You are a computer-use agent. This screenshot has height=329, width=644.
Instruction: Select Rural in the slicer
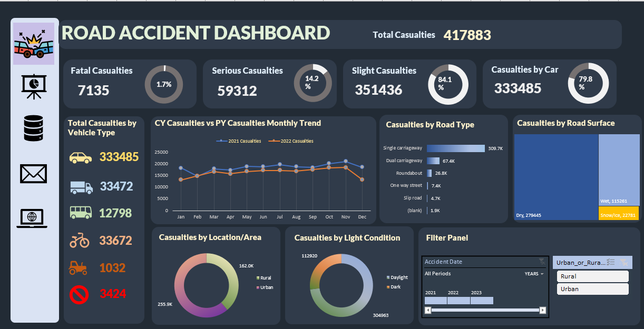pos(592,276)
